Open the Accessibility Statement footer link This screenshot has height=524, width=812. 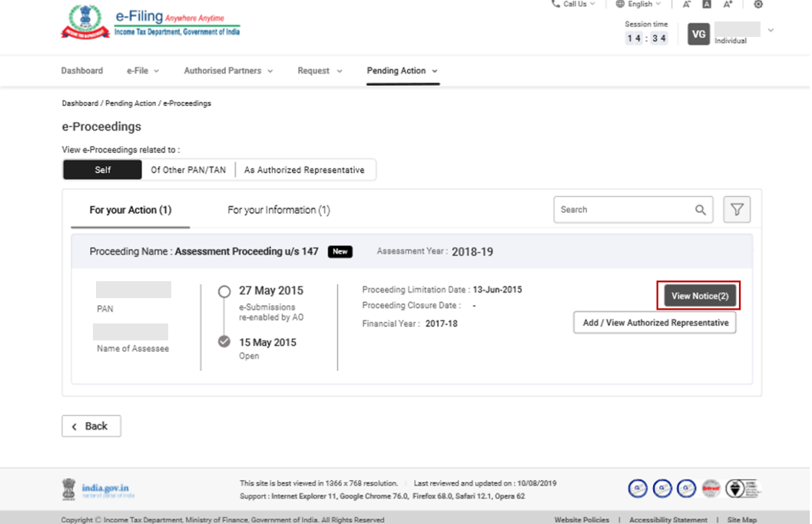[x=668, y=520]
